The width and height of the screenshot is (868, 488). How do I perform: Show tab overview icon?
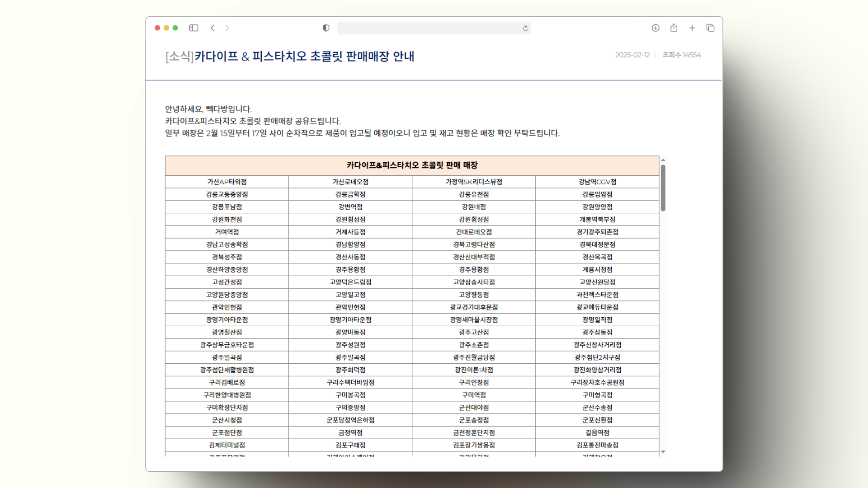(x=710, y=28)
